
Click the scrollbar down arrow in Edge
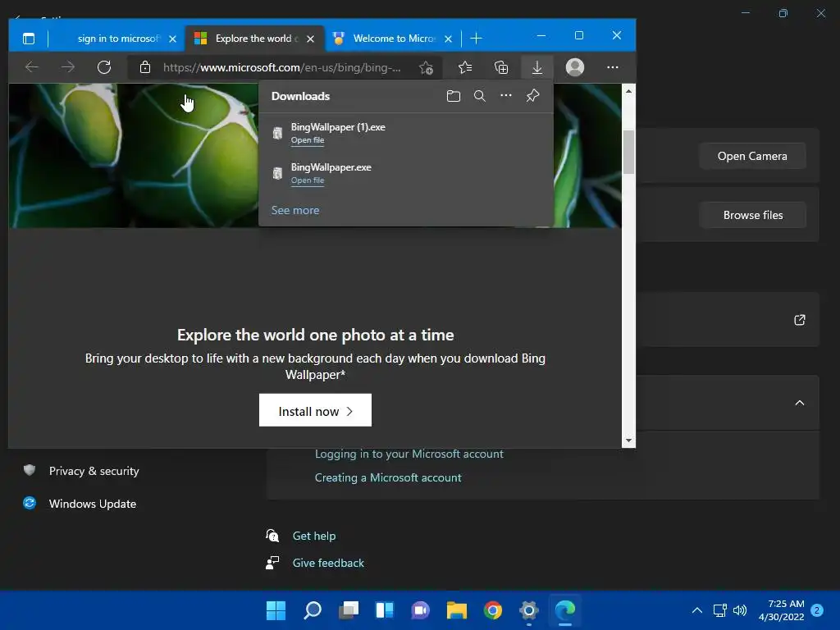tap(628, 441)
